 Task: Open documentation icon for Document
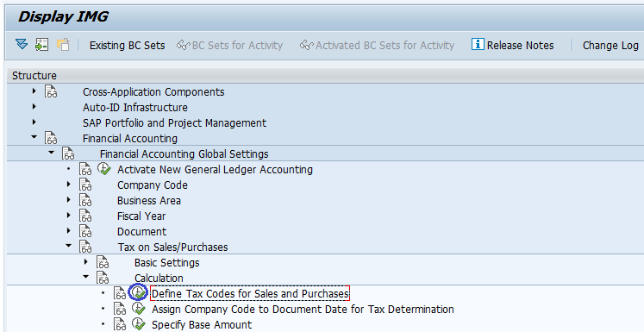click(x=85, y=232)
